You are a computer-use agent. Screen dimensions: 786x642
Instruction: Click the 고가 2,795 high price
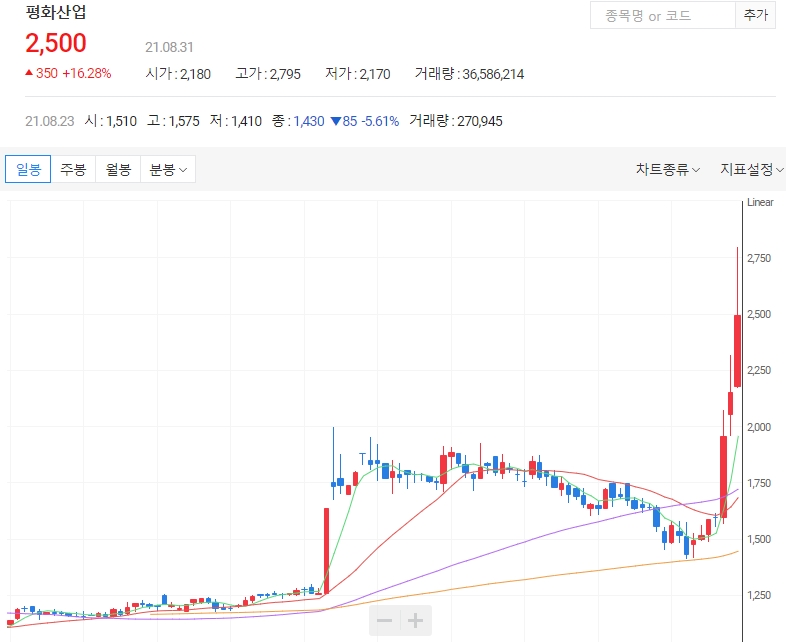[268, 74]
